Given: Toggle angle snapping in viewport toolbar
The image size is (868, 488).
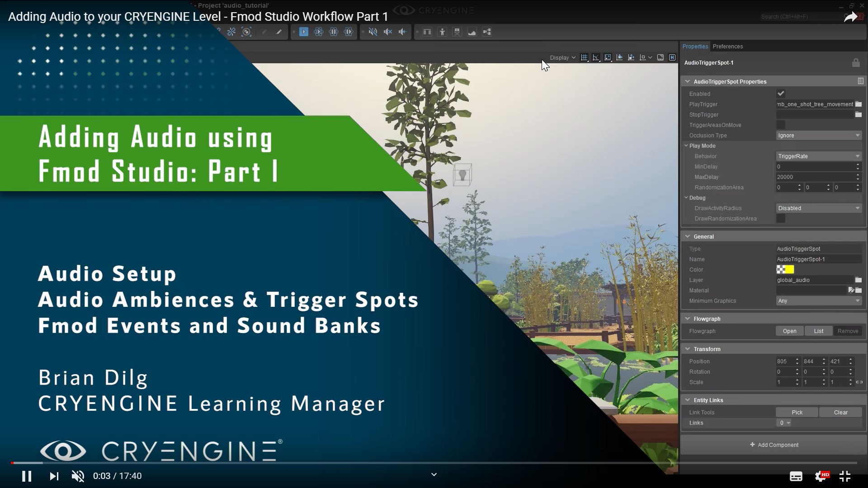Looking at the screenshot, I should pyautogui.click(x=596, y=57).
